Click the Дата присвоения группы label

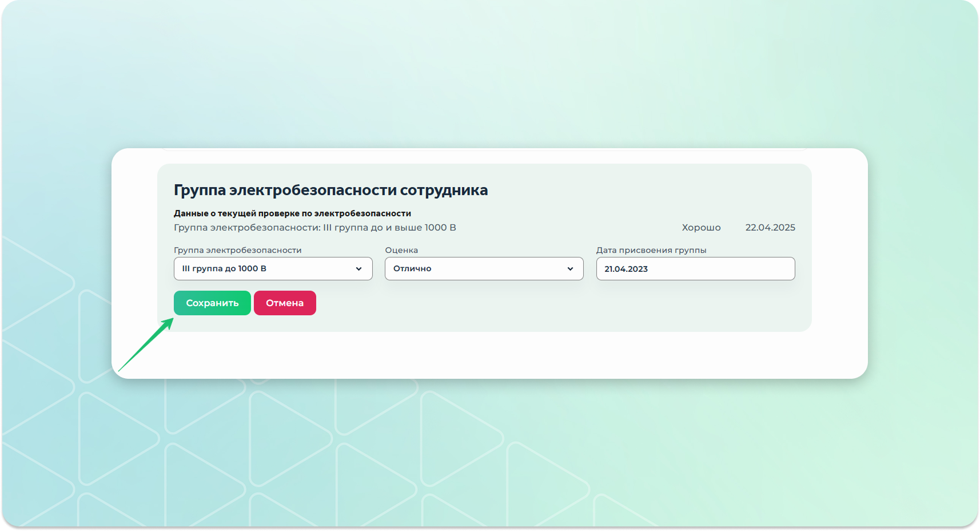651,250
